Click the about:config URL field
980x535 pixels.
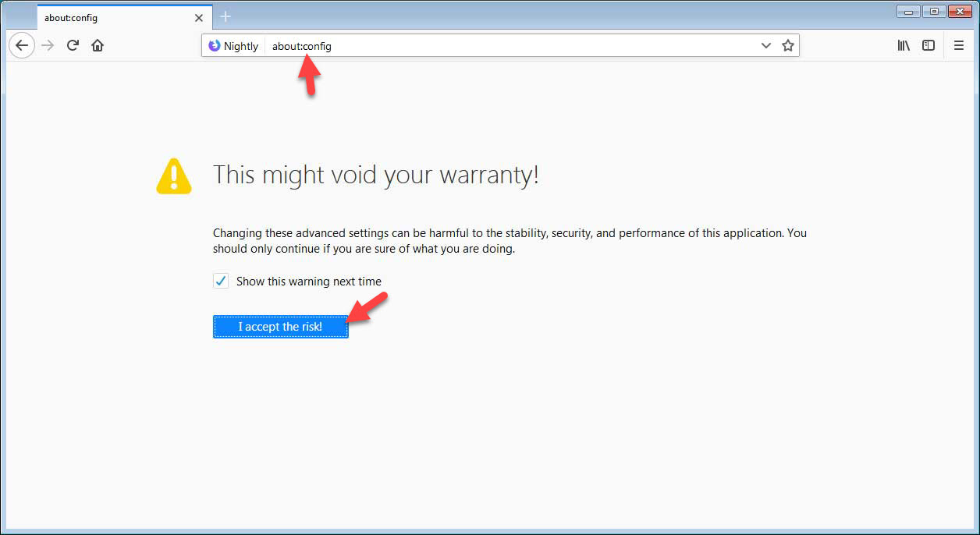click(507, 46)
